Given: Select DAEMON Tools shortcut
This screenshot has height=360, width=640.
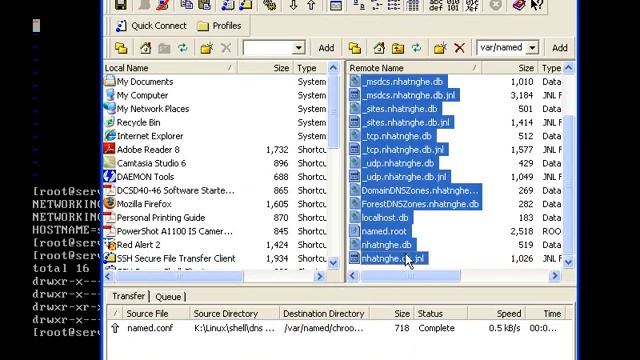Looking at the screenshot, I should 145,177.
